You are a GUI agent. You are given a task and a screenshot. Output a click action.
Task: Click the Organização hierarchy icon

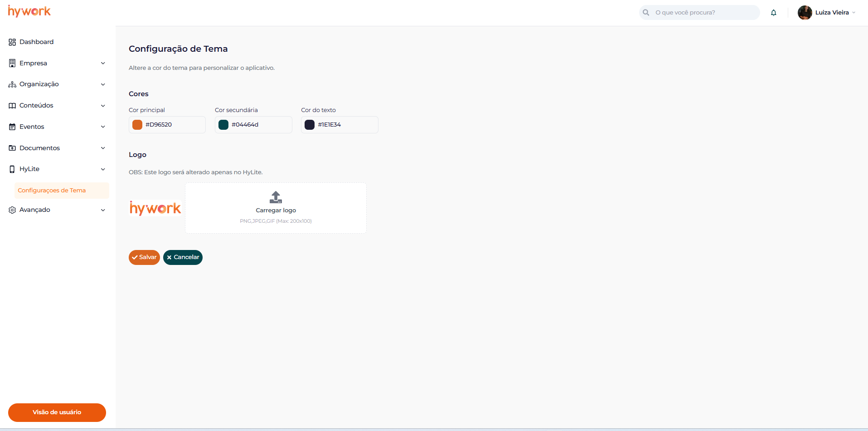(12, 84)
